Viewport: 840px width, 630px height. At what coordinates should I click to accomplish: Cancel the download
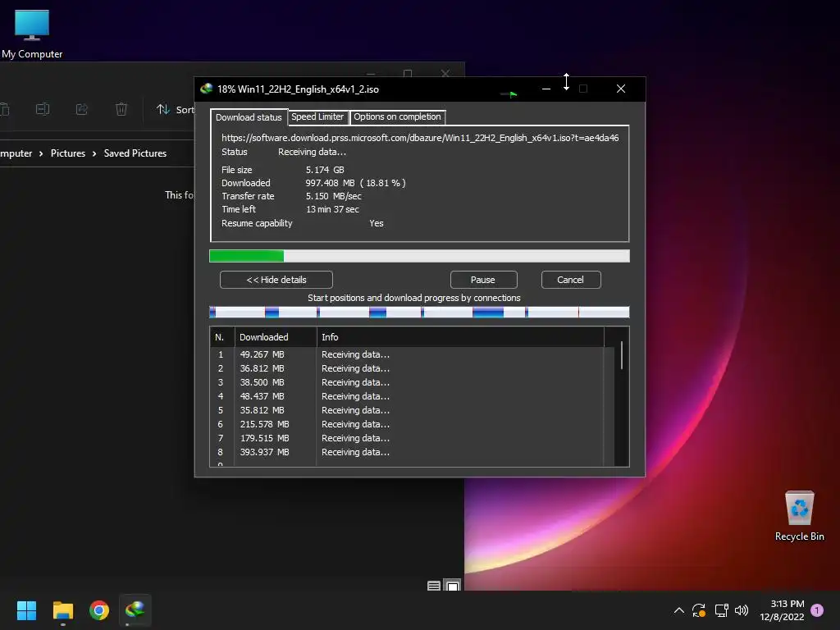pyautogui.click(x=571, y=280)
